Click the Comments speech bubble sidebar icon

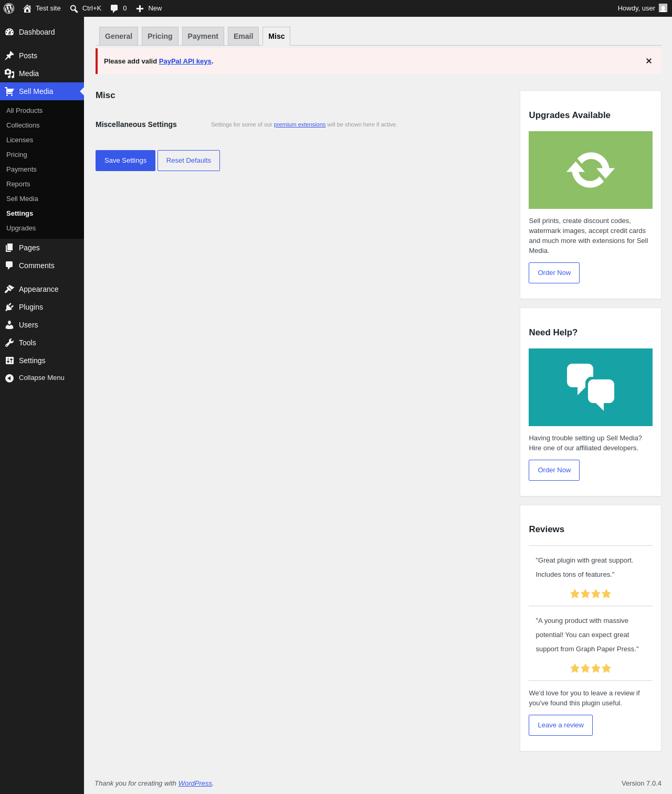click(x=9, y=266)
